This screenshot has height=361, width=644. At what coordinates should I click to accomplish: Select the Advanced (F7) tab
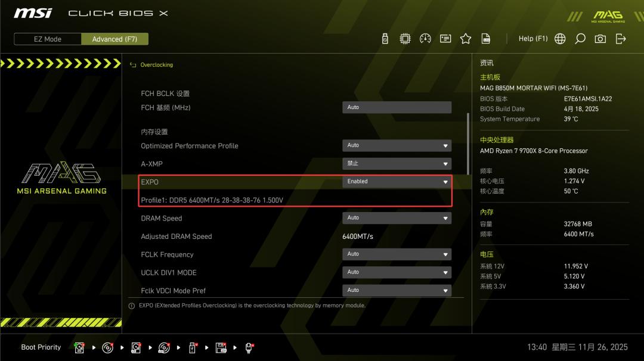coord(114,39)
